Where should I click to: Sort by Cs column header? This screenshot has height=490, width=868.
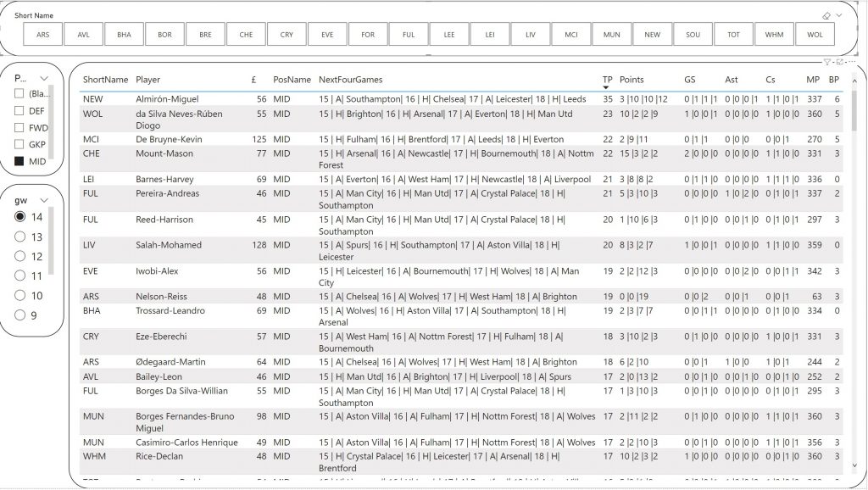[x=771, y=80]
